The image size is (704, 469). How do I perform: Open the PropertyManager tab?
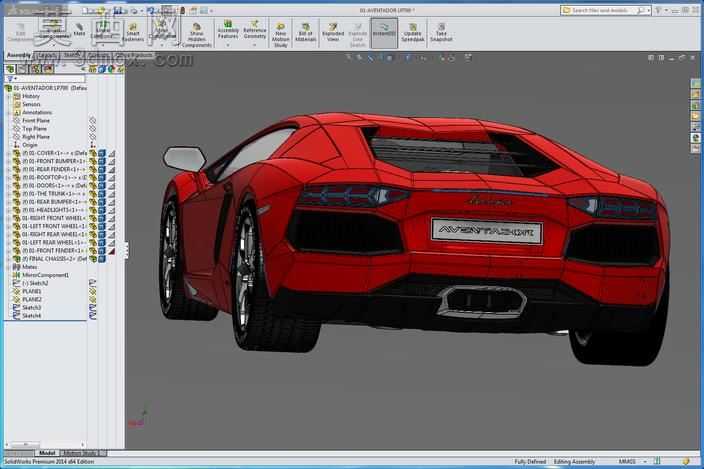pos(22,69)
